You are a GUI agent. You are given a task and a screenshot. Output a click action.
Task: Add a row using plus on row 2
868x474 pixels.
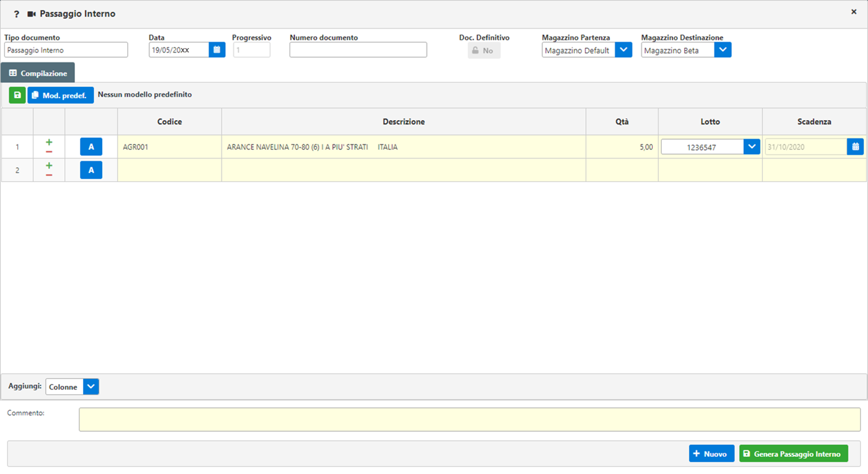pyautogui.click(x=49, y=165)
